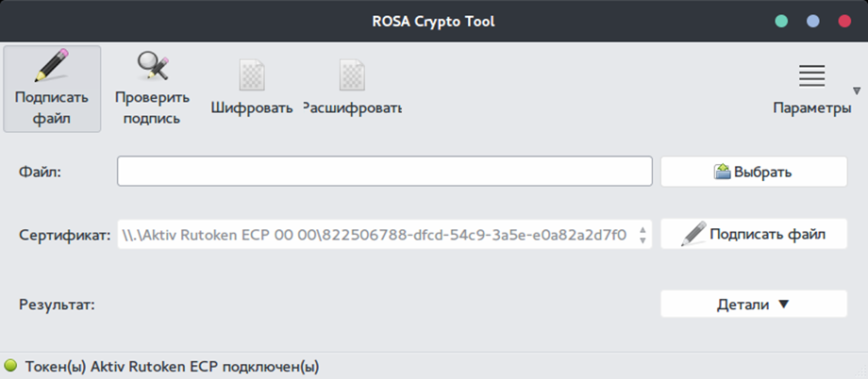
Task: Select the Aktiv Rutoken ECP certificate entry
Action: [385, 235]
